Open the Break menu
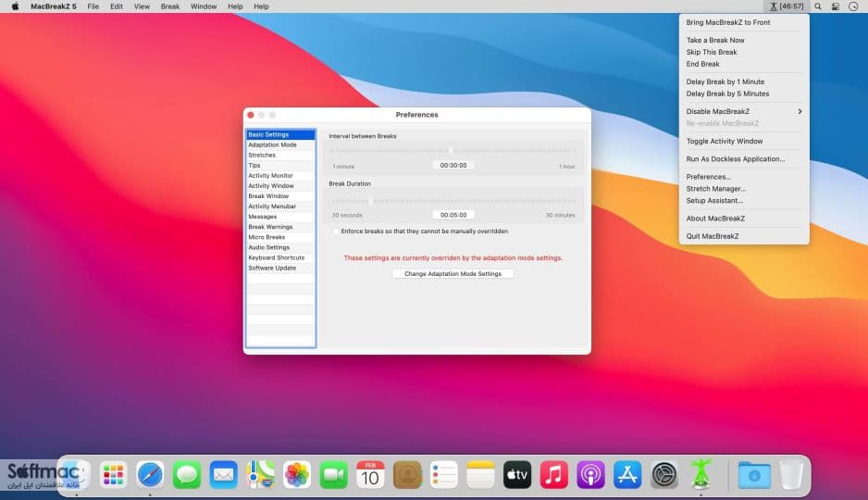868x500 pixels. tap(170, 6)
